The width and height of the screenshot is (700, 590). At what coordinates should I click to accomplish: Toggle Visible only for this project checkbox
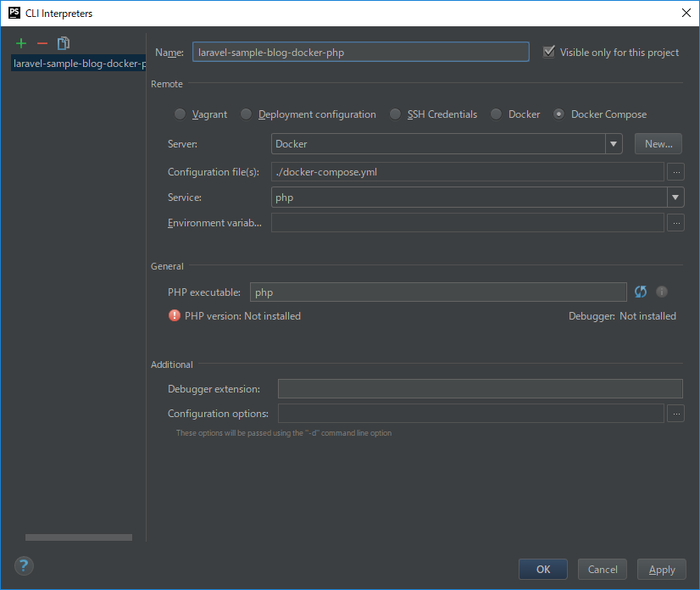click(549, 52)
